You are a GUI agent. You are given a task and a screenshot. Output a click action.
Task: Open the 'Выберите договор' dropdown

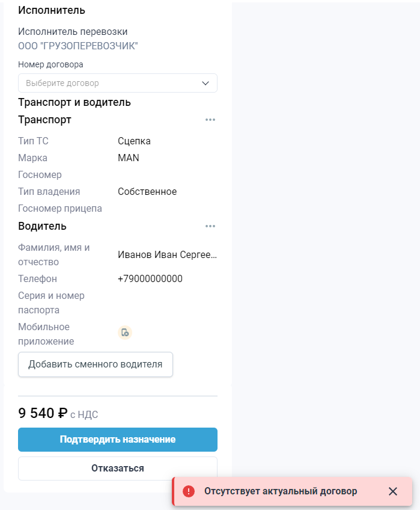click(x=118, y=83)
